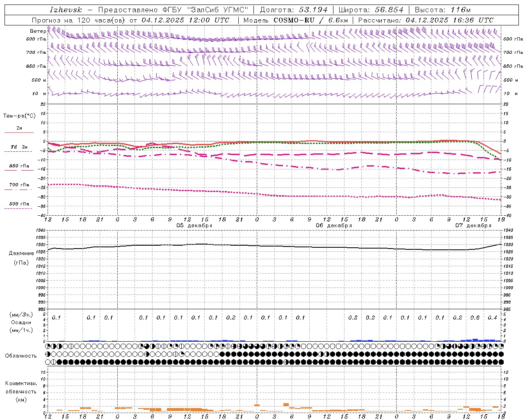Viewport: 525px width, 420px height.
Task: Click the 'Облачность' cloud cover label
Action: 21,356
